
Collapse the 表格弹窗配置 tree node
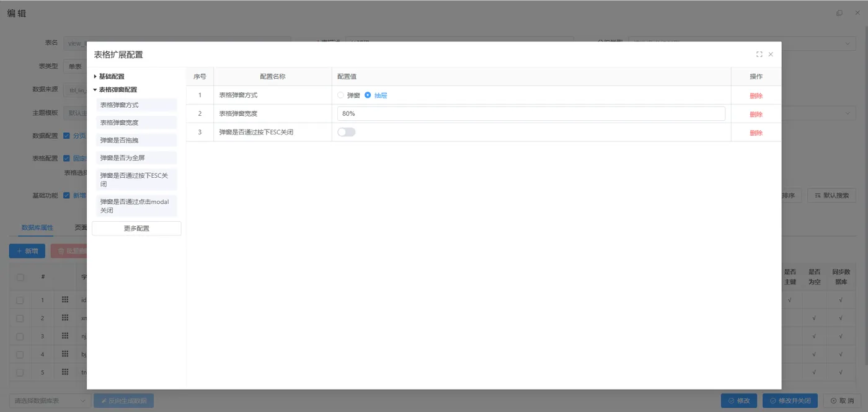(x=95, y=89)
